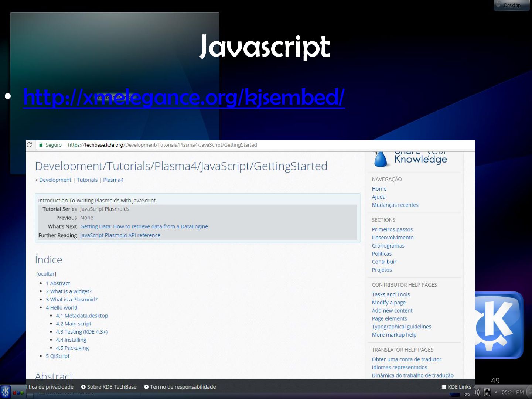Image resolution: width=532 pixels, height=399 pixels.
Task: Jump to the 4 Hello world section
Action: (x=61, y=308)
